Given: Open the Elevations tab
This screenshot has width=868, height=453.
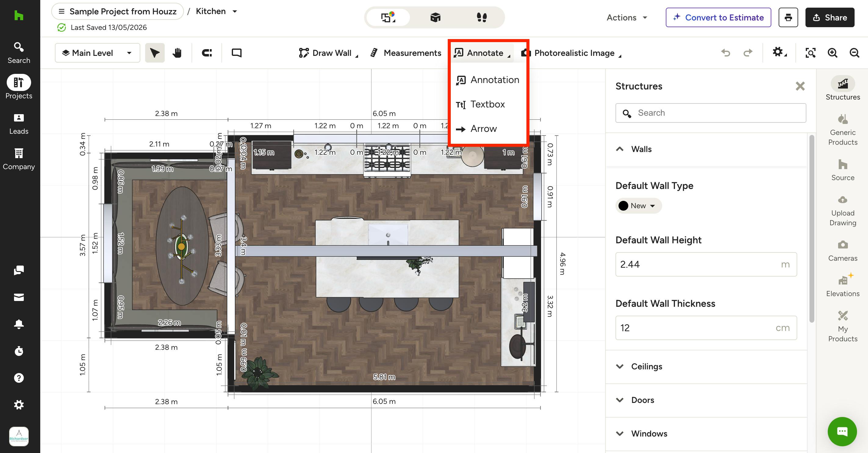Looking at the screenshot, I should coord(843,285).
